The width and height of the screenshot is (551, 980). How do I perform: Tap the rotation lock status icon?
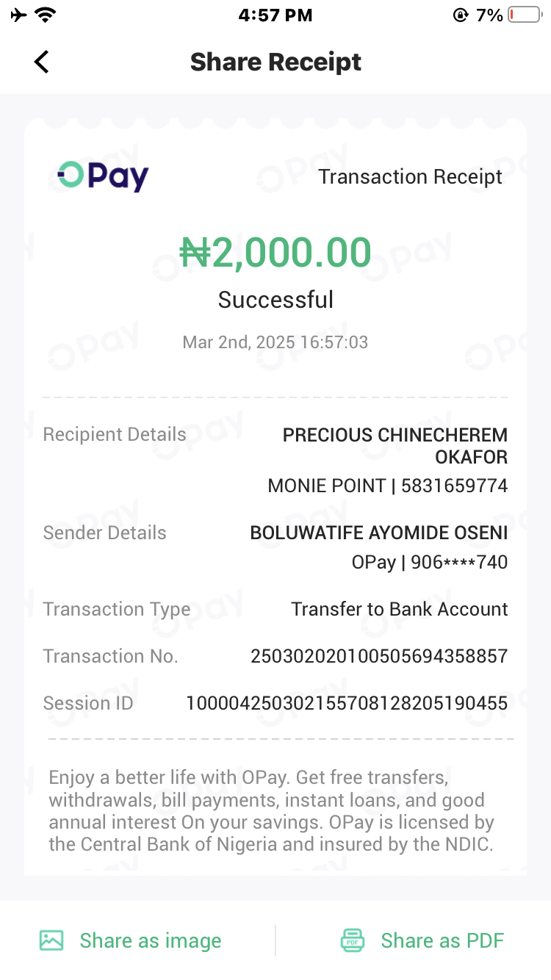pos(461,15)
